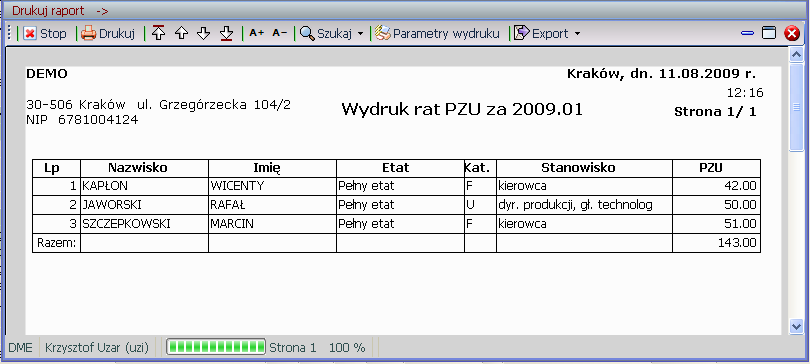The height and width of the screenshot is (364, 810).
Task: Select the JAWORSKI surname cell
Action: 145,205
